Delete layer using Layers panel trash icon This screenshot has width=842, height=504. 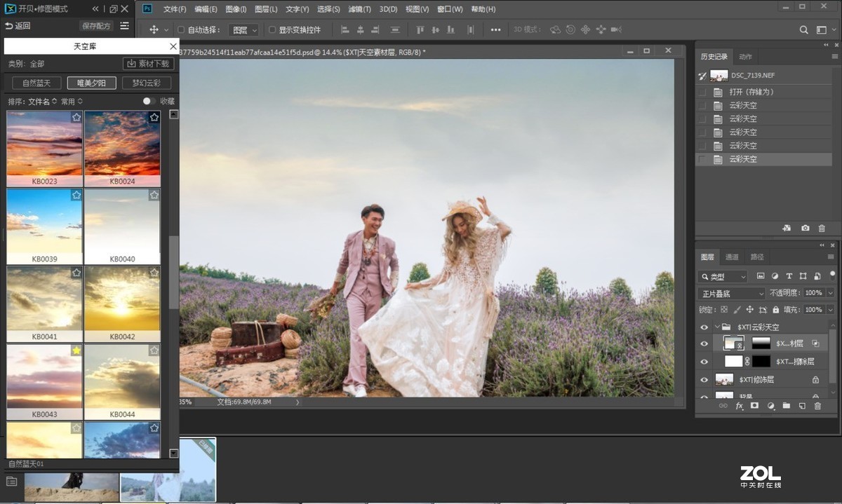[x=817, y=406]
